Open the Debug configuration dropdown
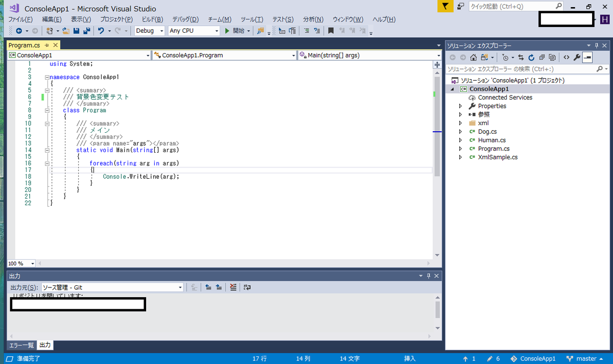Image resolution: width=613 pixels, height=364 pixels. [x=150, y=31]
